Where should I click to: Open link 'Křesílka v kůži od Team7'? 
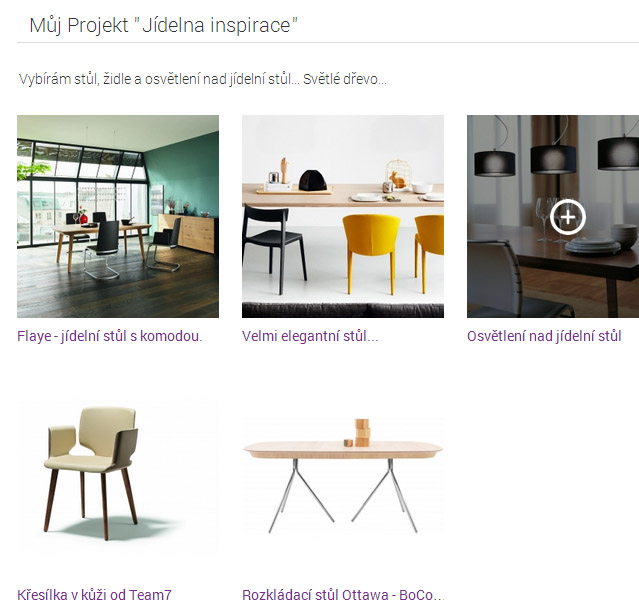click(x=94, y=595)
